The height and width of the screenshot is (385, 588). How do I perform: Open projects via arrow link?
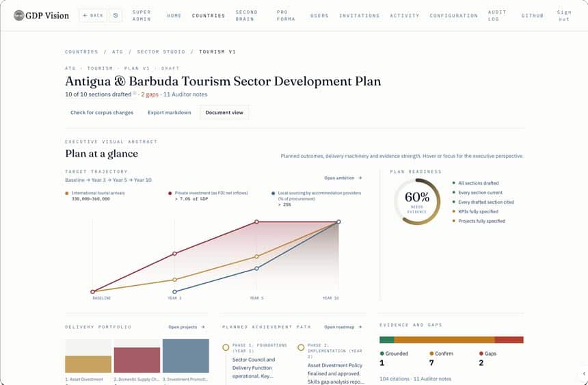(x=187, y=327)
